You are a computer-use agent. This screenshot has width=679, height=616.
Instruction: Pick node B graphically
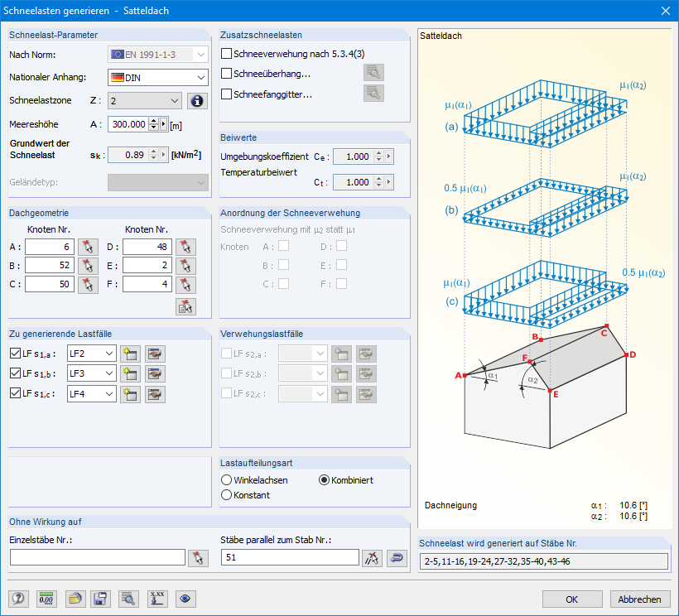[x=88, y=266]
